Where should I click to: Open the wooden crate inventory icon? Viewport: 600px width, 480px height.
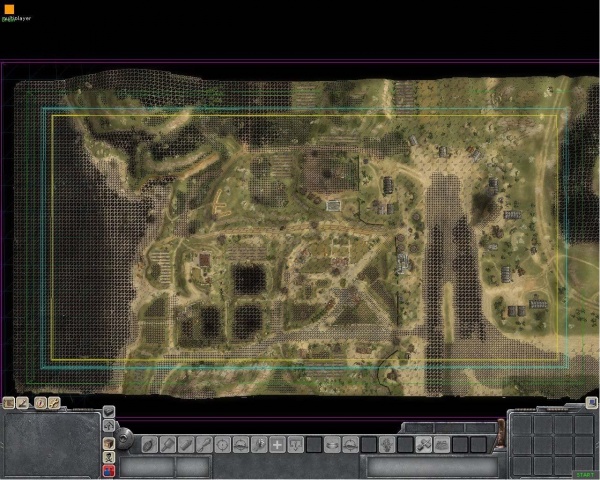tap(109, 444)
